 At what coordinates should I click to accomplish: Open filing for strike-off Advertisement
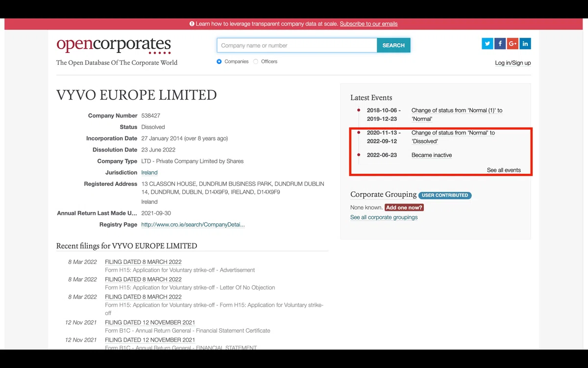(x=143, y=262)
